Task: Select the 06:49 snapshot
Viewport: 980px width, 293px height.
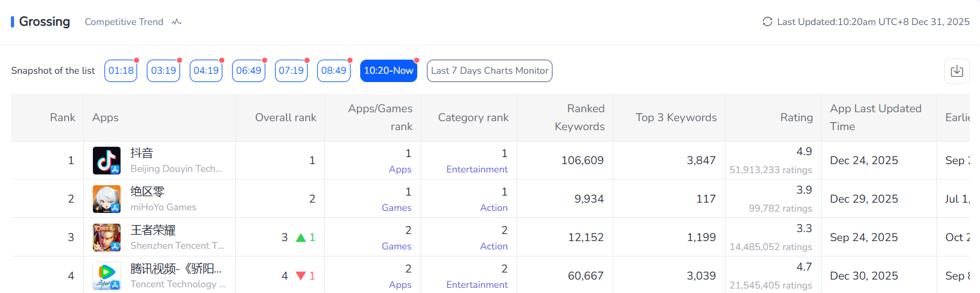Action: click(249, 71)
